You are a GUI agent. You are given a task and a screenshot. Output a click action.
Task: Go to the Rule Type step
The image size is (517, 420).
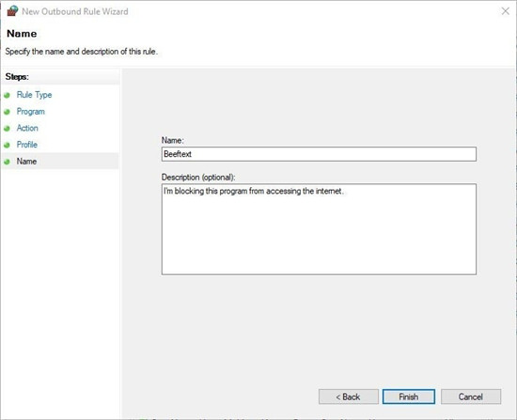pos(34,95)
